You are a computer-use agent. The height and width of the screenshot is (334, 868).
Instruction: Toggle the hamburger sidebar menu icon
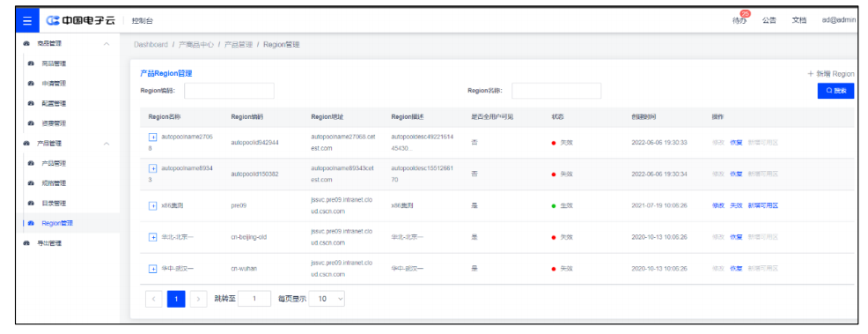[x=27, y=20]
